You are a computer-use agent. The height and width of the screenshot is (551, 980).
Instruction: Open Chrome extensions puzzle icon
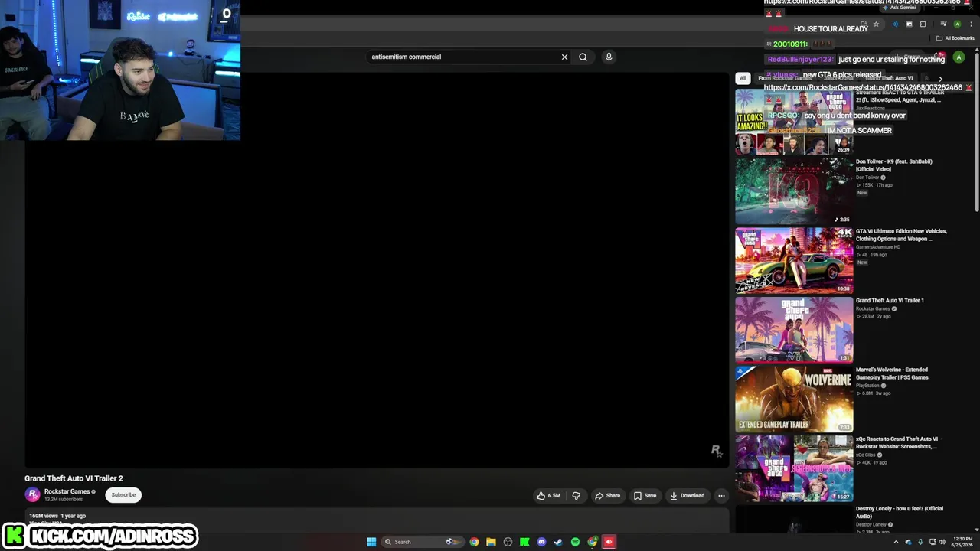point(923,24)
